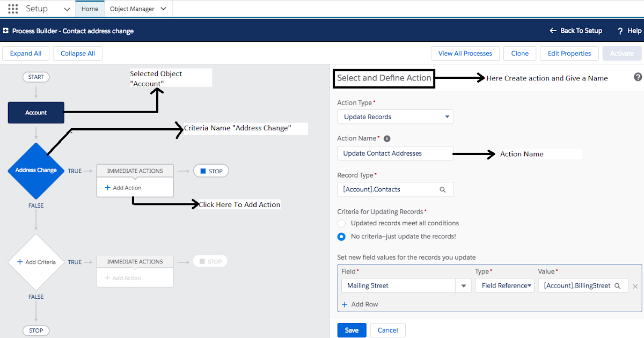This screenshot has height=338, width=644.
Task: Click the help question mark icon in panel
Action: click(638, 77)
